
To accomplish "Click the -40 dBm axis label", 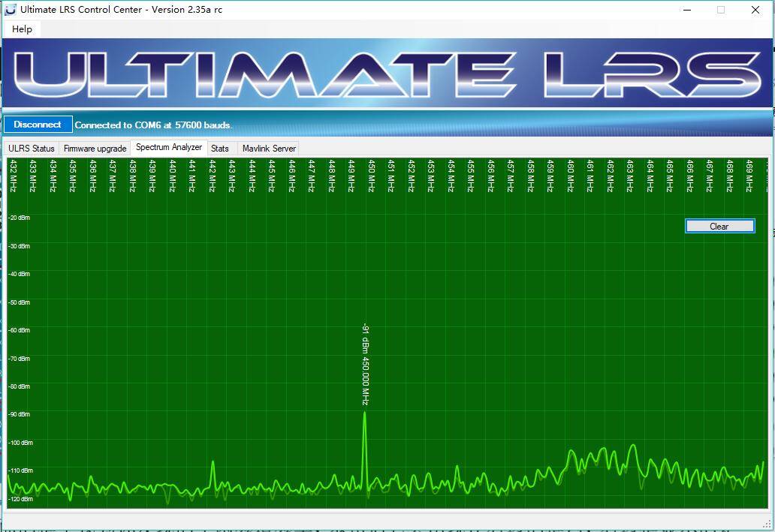I will coord(20,274).
